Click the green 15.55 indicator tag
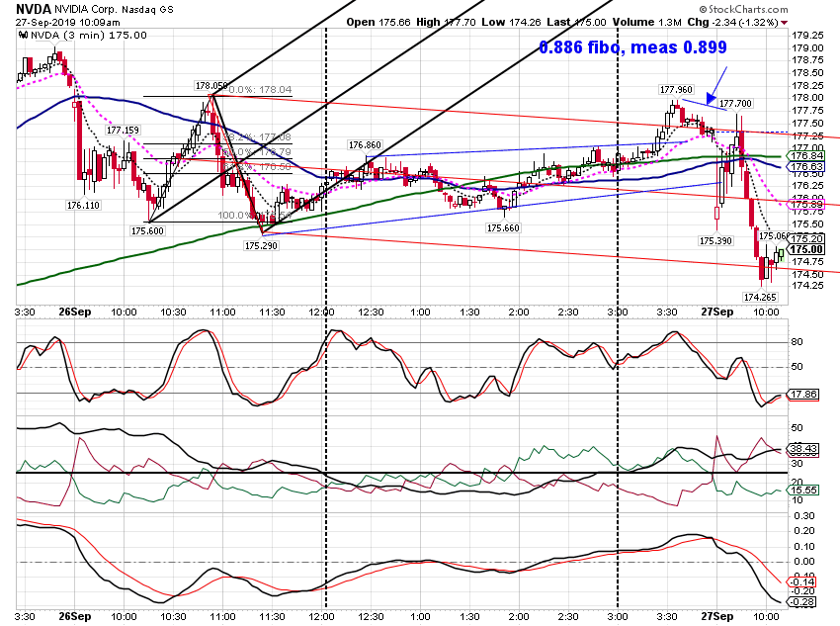The height and width of the screenshot is (626, 840). pyautogui.click(x=804, y=491)
